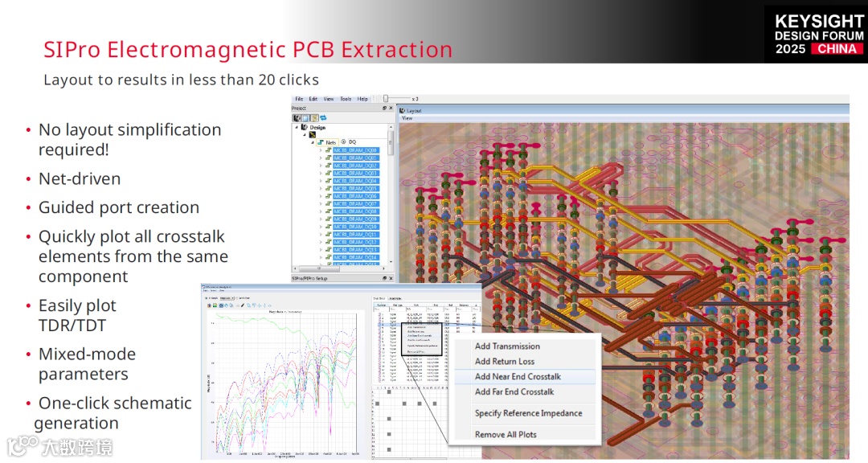
Task: Click first icon in Project panel toolbar
Action: (297, 118)
